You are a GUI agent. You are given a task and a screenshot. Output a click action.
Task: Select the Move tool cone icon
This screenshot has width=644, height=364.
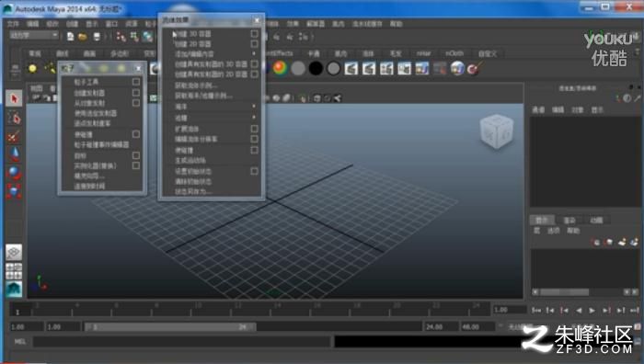[14, 154]
